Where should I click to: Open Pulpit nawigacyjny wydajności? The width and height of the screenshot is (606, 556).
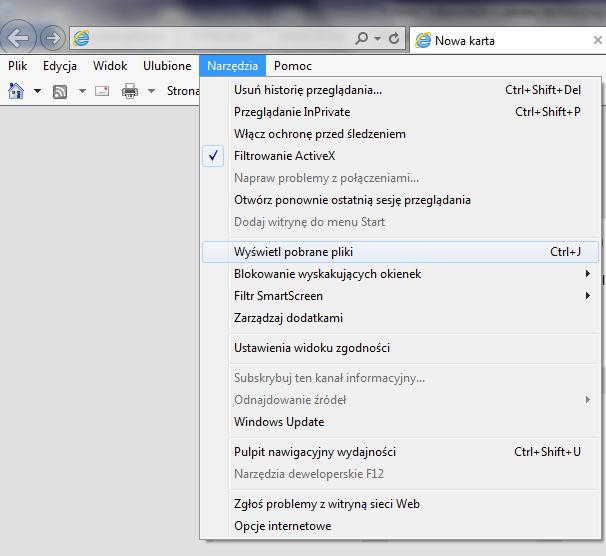pos(400,452)
